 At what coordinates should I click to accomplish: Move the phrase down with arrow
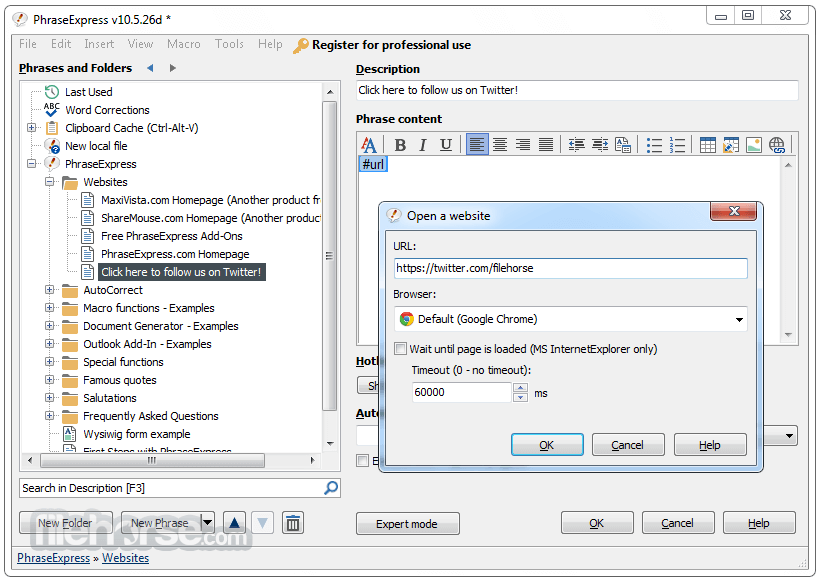coord(263,522)
